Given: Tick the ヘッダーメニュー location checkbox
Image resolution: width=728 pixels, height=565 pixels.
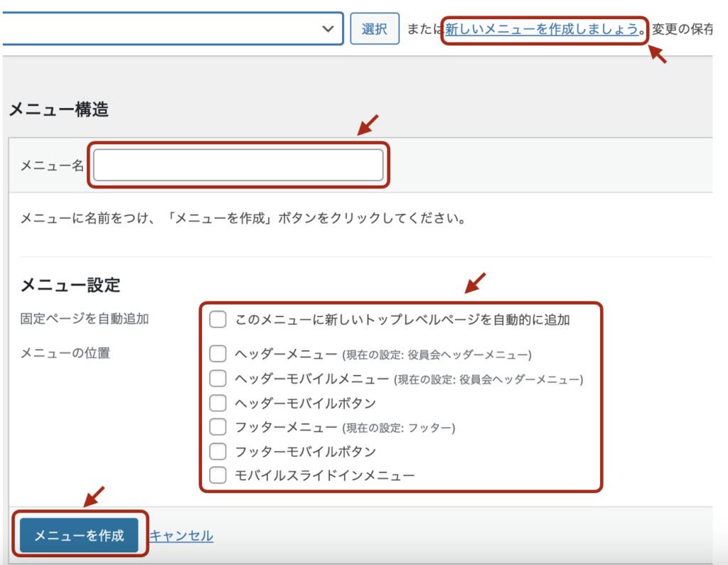Looking at the screenshot, I should point(218,354).
